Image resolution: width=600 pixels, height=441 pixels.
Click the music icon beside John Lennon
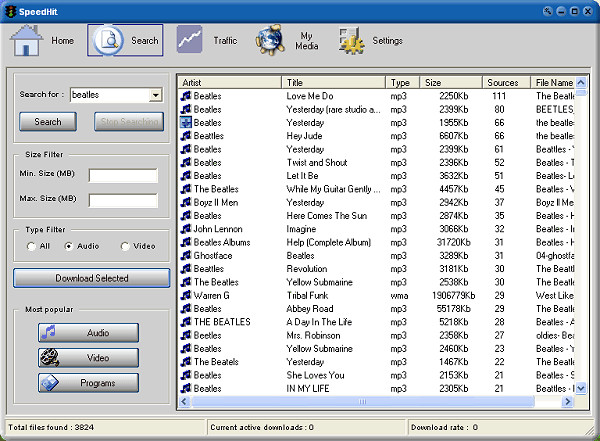[x=186, y=229]
